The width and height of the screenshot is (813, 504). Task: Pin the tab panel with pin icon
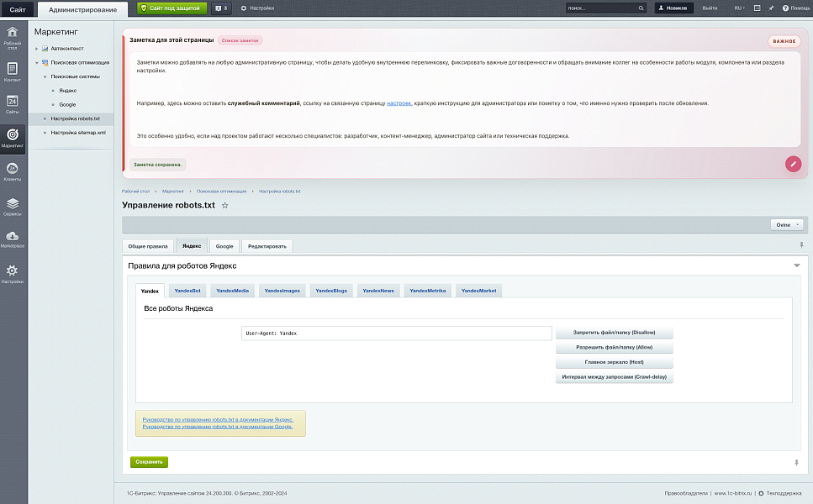tap(801, 245)
